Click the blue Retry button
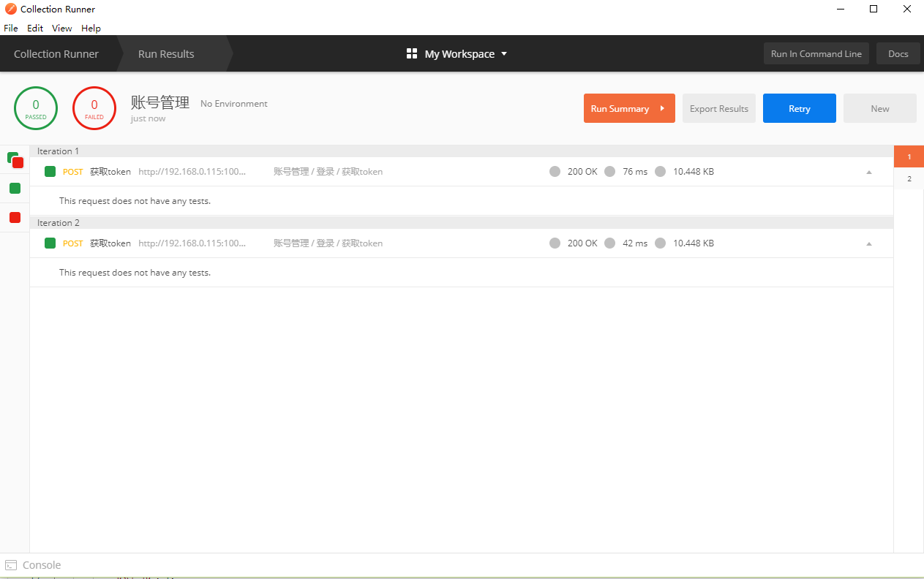 (x=800, y=108)
